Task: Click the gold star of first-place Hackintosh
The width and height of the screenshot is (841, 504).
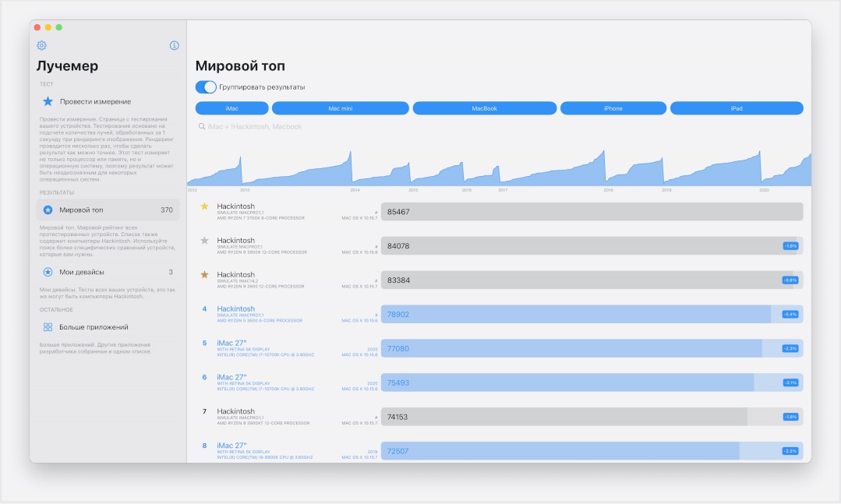Action: coord(204,206)
